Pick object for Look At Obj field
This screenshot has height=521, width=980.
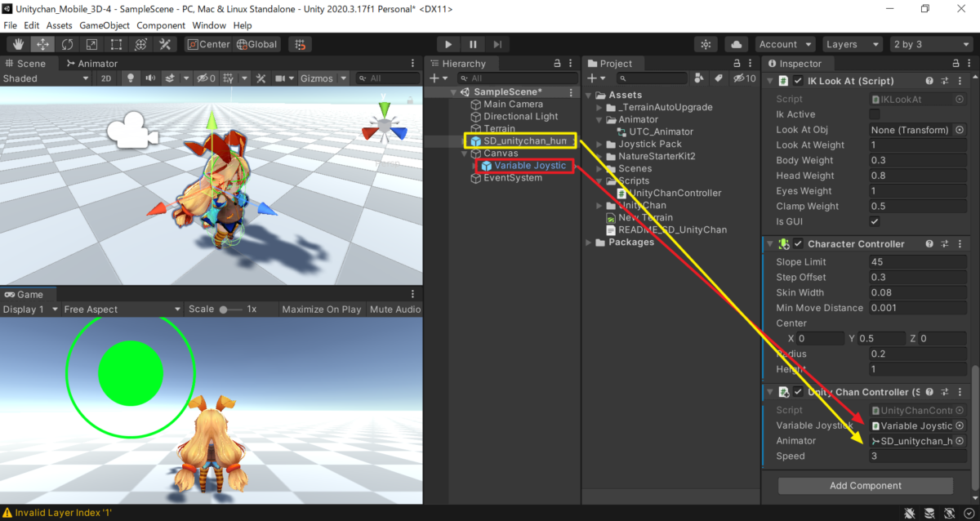[960, 130]
